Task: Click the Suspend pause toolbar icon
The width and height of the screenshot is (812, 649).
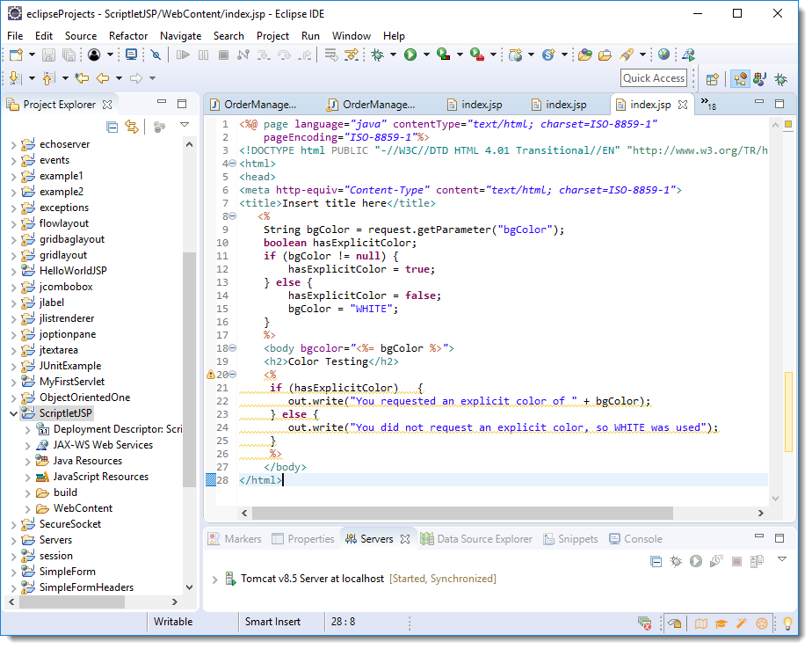Action: point(204,55)
